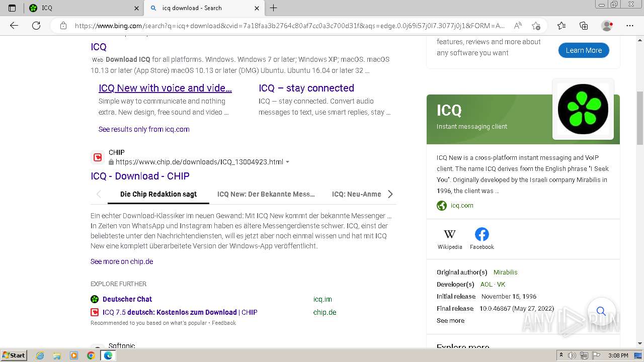
Task: Open media player taskbar icon
Action: coord(74,355)
